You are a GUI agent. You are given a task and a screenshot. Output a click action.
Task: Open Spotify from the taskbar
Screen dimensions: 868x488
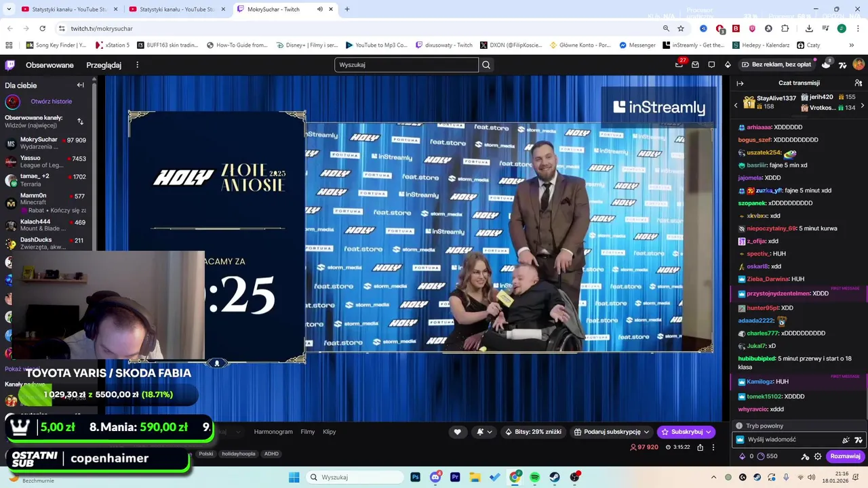(x=534, y=477)
